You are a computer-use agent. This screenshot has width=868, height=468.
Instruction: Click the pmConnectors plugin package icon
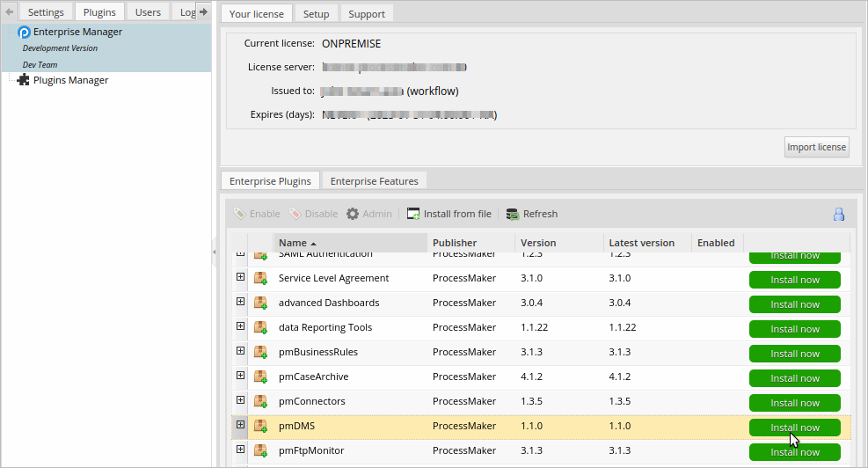coord(260,402)
